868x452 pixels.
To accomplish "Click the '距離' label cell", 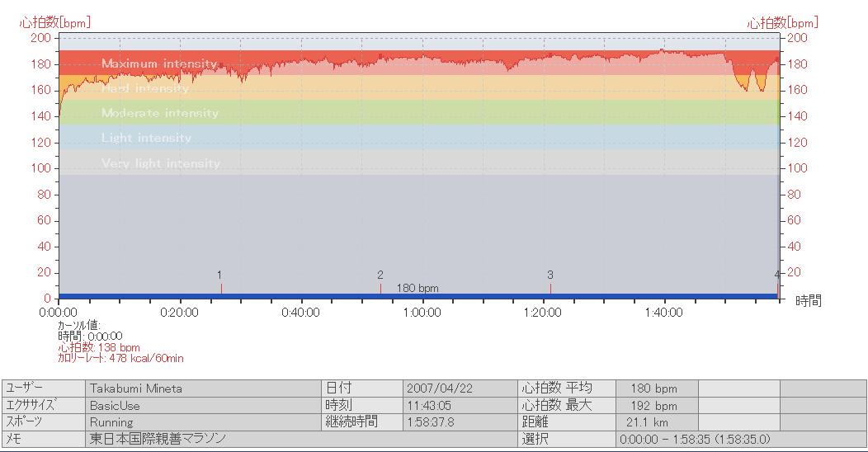I will click(566, 422).
